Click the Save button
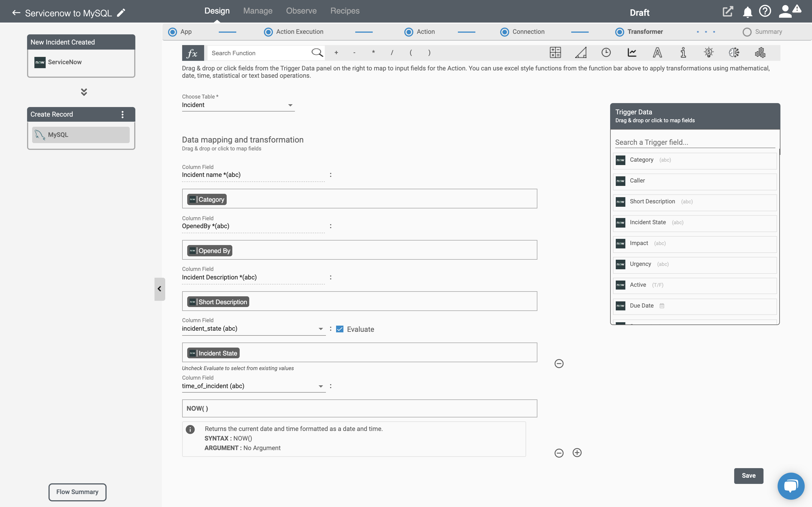812x507 pixels. click(748, 475)
